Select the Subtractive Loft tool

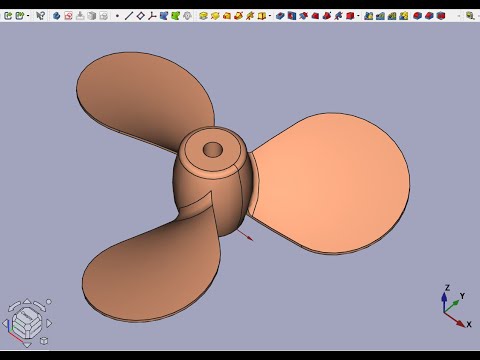click(x=315, y=15)
